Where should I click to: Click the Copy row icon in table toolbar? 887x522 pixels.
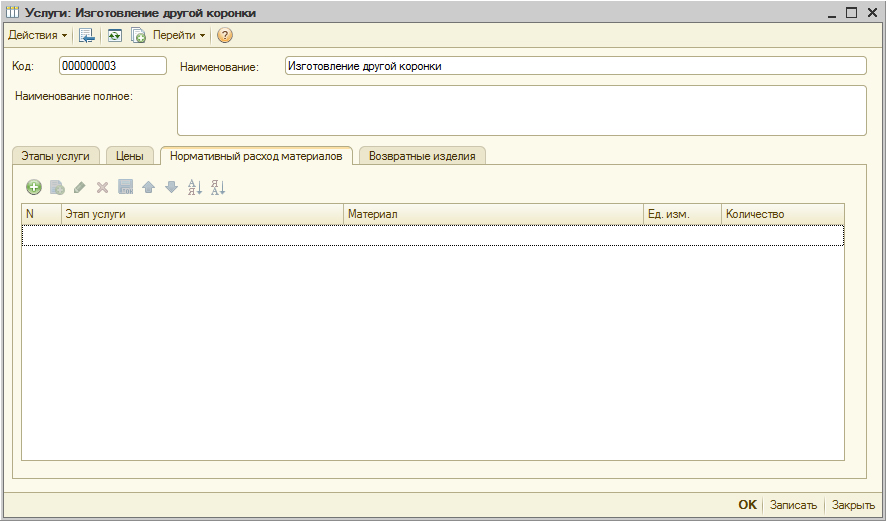coord(57,187)
